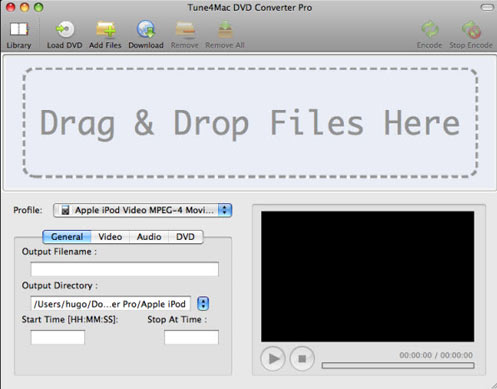Select the DVD tab

(185, 237)
